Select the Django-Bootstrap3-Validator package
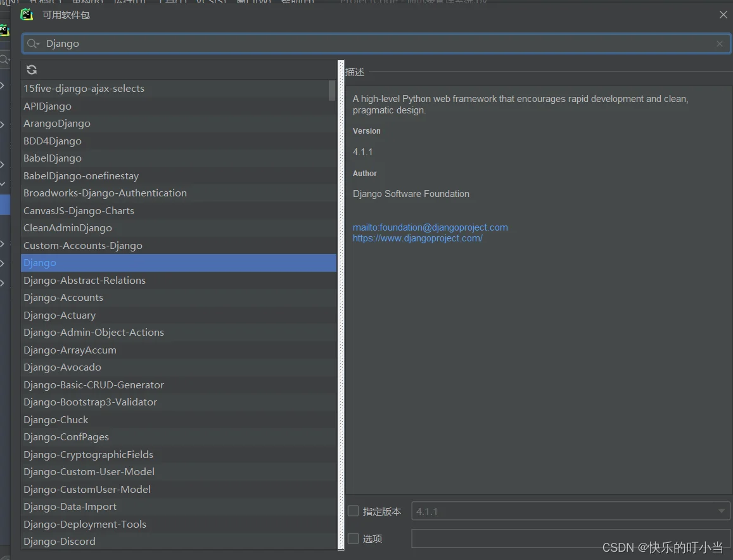 tap(179, 402)
